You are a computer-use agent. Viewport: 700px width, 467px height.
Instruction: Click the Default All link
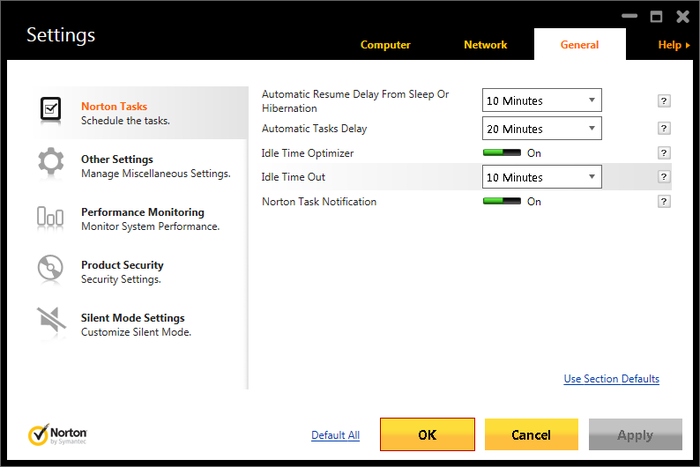coord(335,435)
